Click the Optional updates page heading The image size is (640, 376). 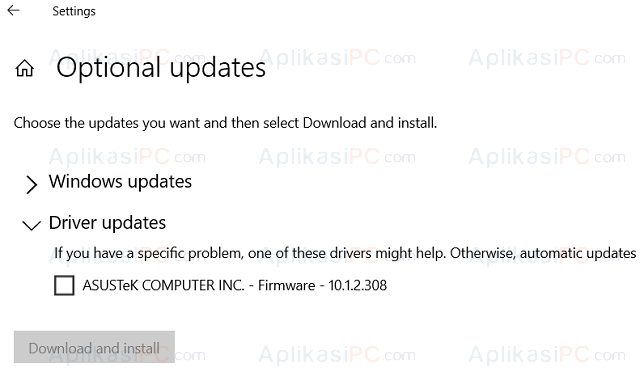click(x=161, y=67)
